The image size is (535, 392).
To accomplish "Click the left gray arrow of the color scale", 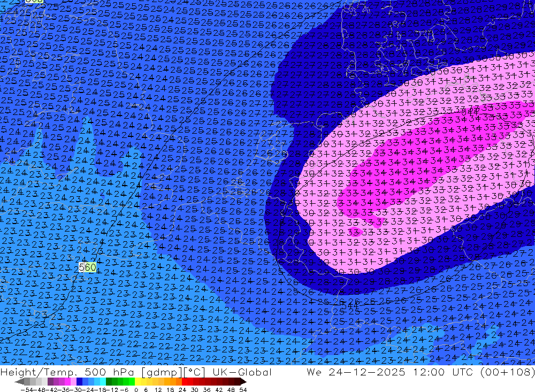I will [x=19, y=382].
